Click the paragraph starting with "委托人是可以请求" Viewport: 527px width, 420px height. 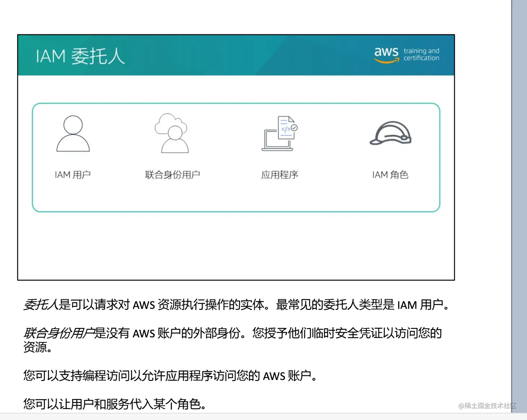237,305
